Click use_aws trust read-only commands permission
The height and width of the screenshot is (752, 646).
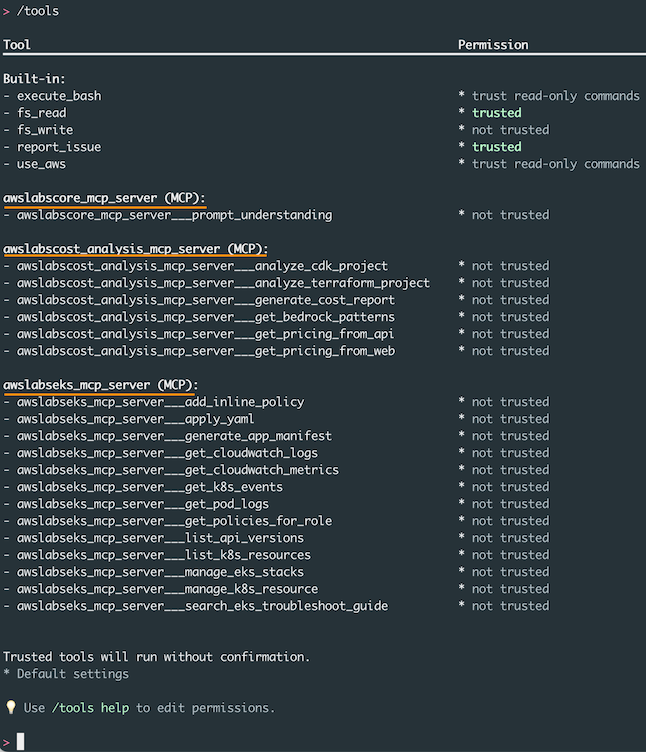point(555,164)
